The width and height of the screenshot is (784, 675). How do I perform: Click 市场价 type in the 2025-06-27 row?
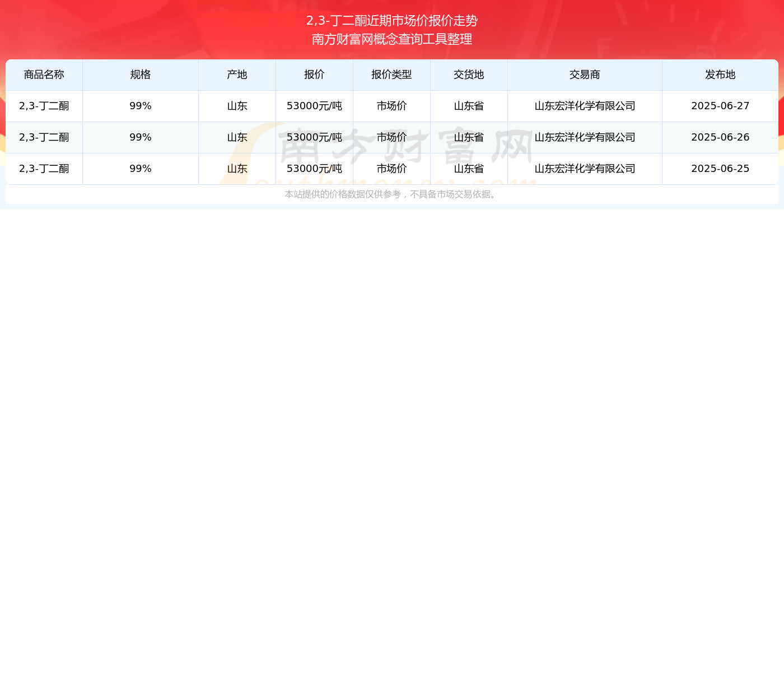392,106
